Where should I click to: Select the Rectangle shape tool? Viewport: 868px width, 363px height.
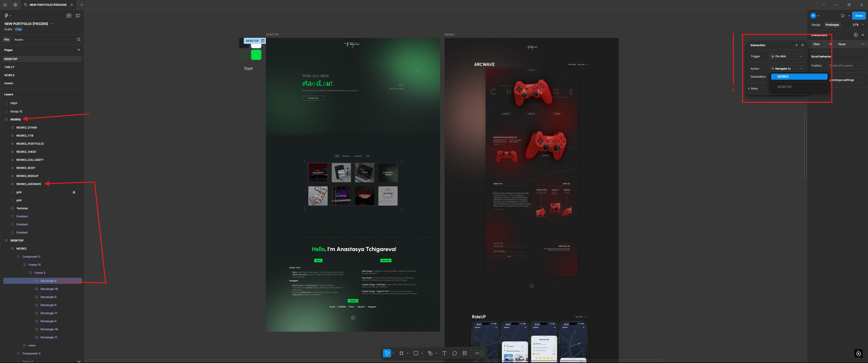416,353
